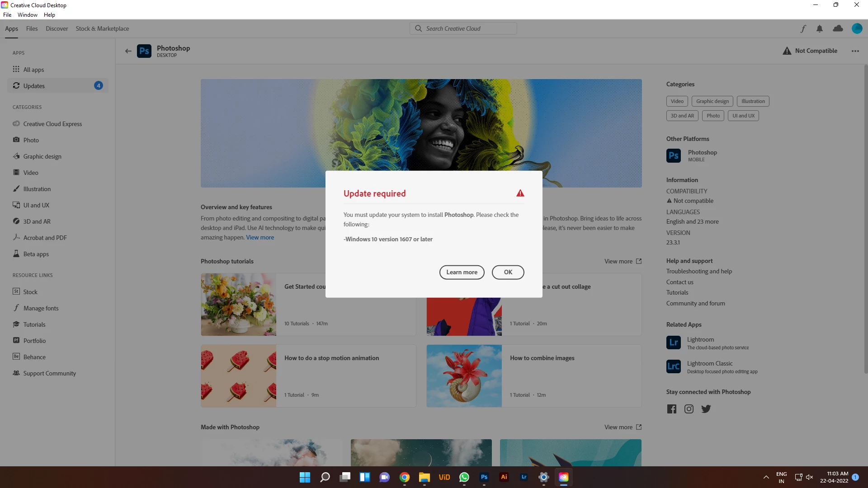This screenshot has width=868, height=488.
Task: Open the fonts icon in top bar
Action: (803, 29)
